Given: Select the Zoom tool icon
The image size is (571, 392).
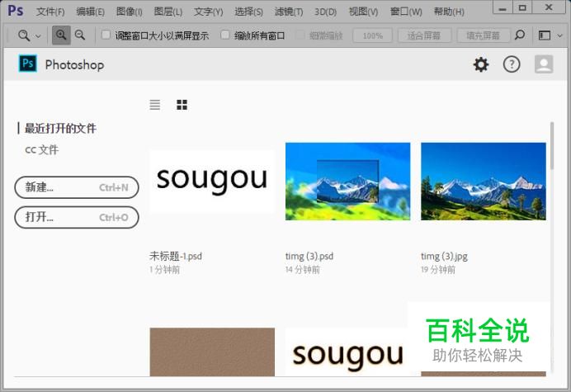Looking at the screenshot, I should coord(24,35).
